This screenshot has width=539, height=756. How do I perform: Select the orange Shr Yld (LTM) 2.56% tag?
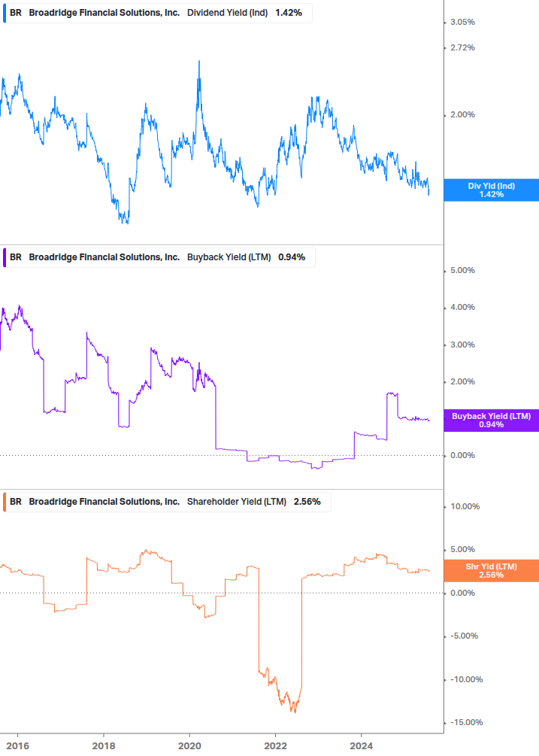(x=492, y=571)
